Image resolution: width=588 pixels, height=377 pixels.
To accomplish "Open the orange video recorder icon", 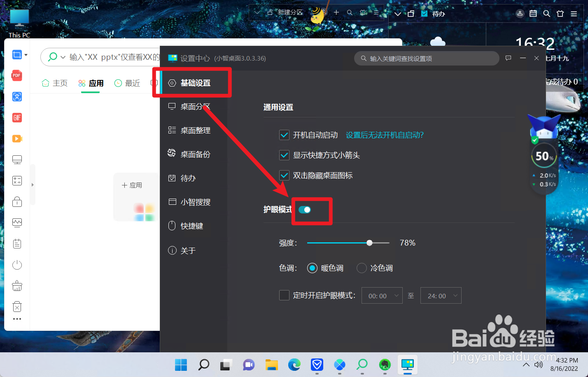I will click(x=17, y=139).
